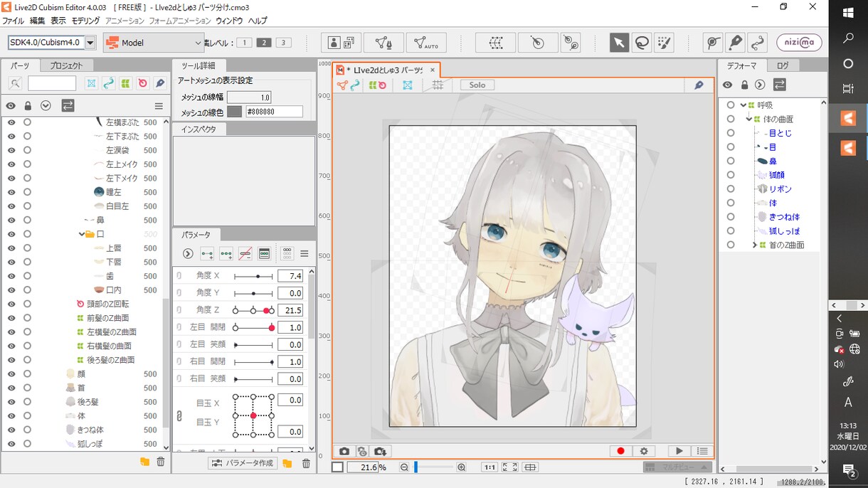Open texture atlas editor icon

pos(342,43)
